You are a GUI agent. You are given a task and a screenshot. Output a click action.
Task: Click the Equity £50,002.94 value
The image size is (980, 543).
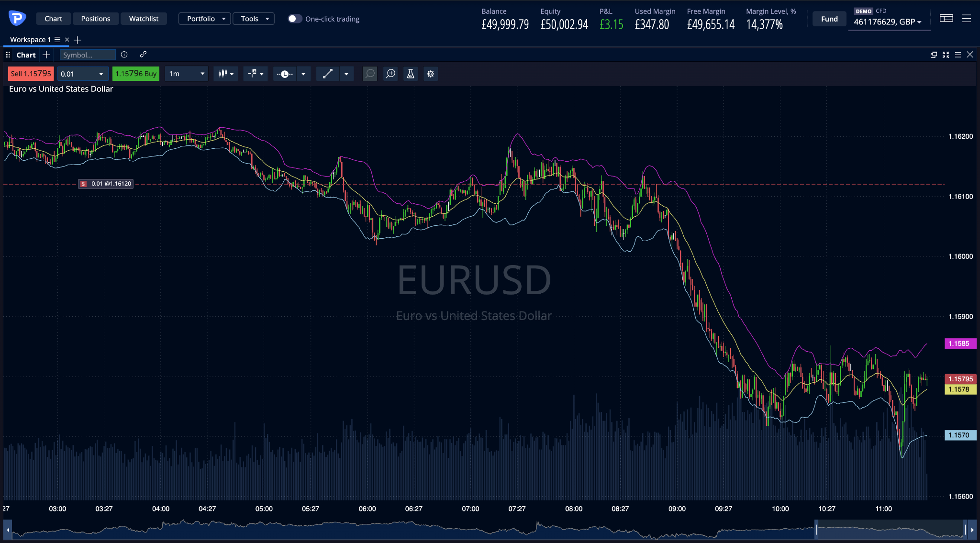pos(564,24)
